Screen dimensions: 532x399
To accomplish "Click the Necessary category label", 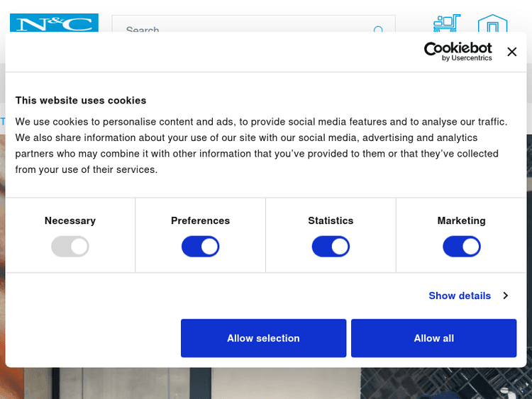I will click(x=70, y=220).
